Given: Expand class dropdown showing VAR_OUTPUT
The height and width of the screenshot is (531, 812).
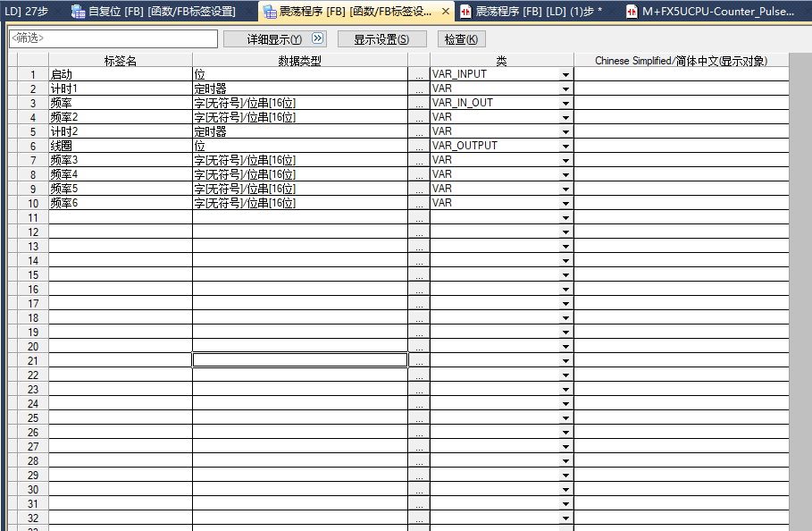Looking at the screenshot, I should click(x=565, y=146).
